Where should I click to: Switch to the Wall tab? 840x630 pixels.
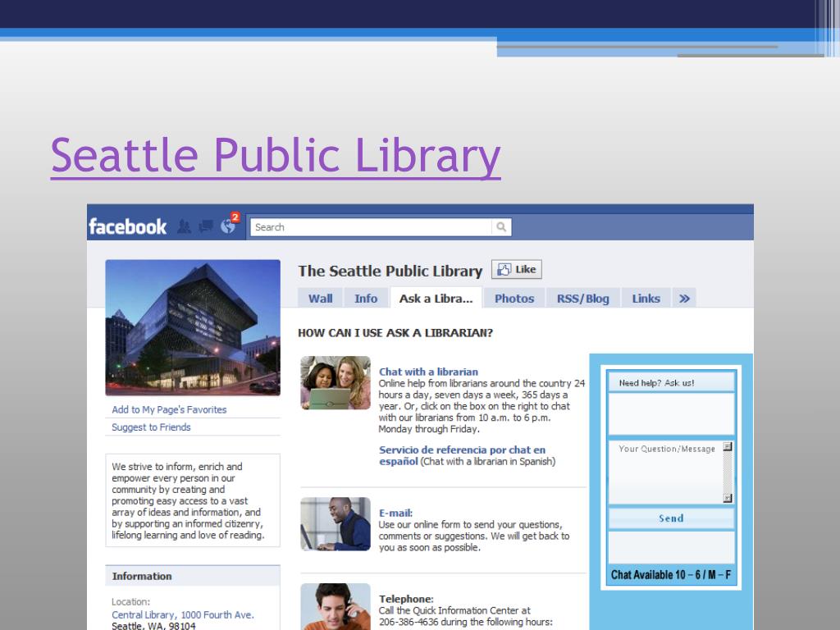321,299
